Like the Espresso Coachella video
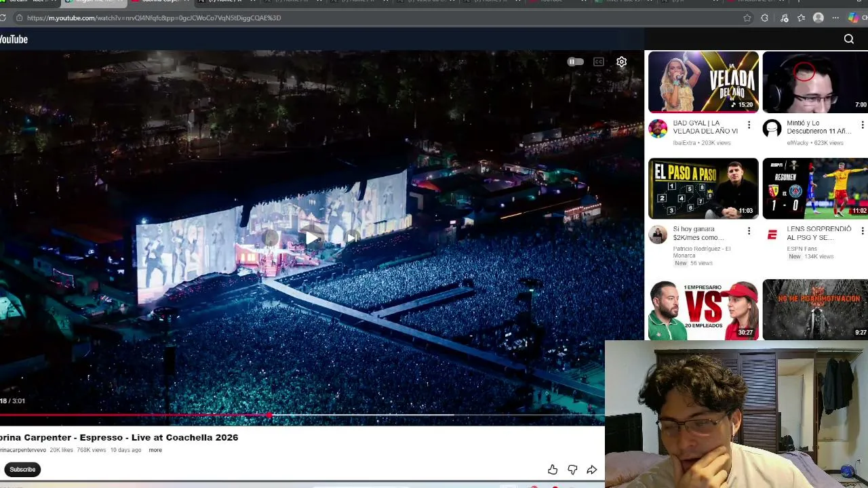 pos(553,470)
